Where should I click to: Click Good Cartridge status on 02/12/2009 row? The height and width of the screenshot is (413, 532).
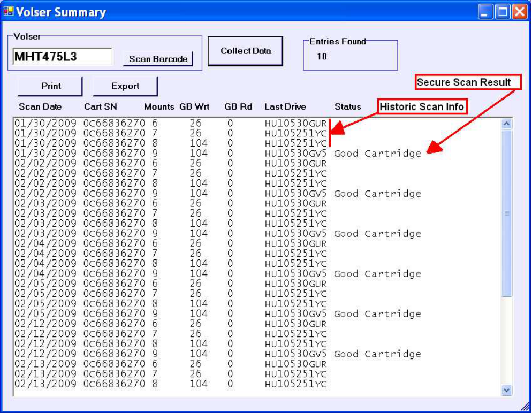coord(377,354)
